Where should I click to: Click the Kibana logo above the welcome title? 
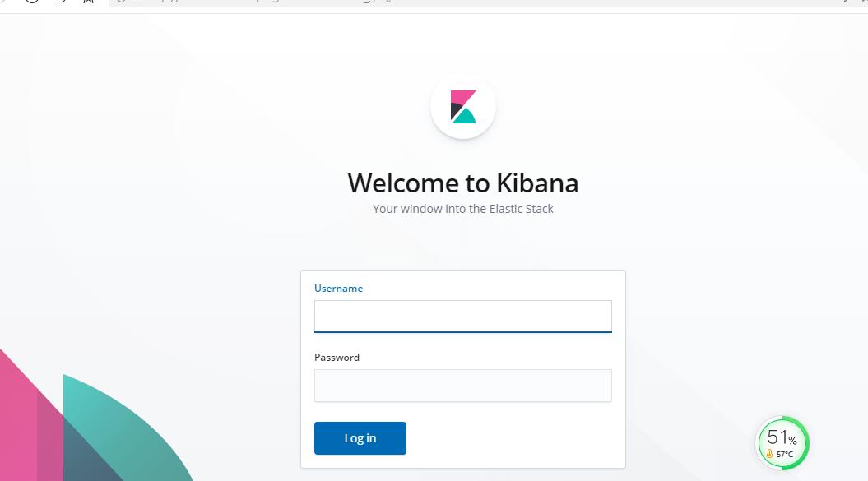tap(462, 107)
